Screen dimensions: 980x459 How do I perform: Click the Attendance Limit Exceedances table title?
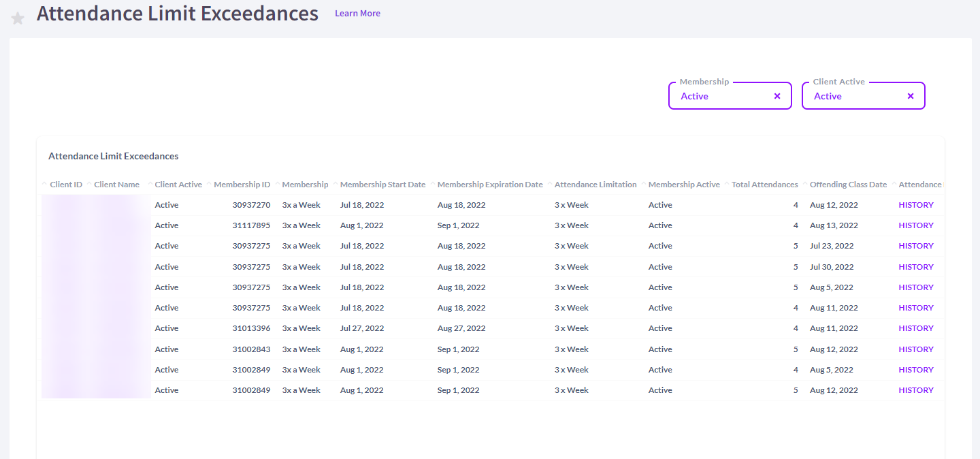(114, 156)
